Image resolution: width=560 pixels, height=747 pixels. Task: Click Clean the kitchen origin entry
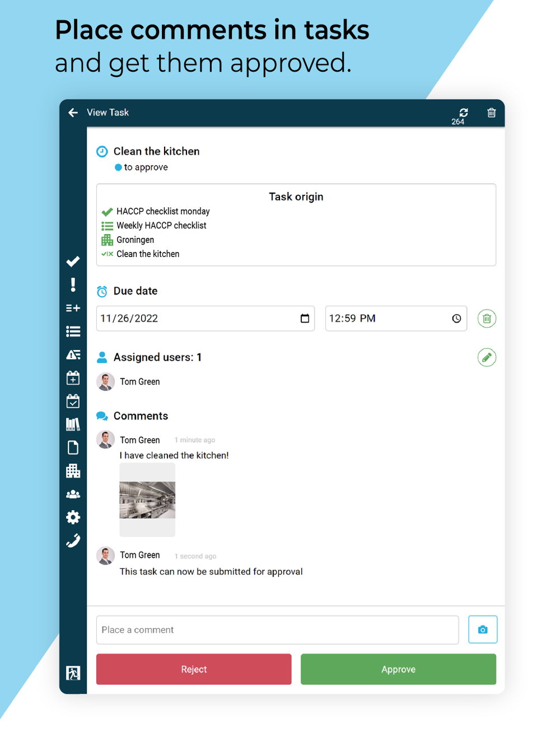[x=148, y=254]
